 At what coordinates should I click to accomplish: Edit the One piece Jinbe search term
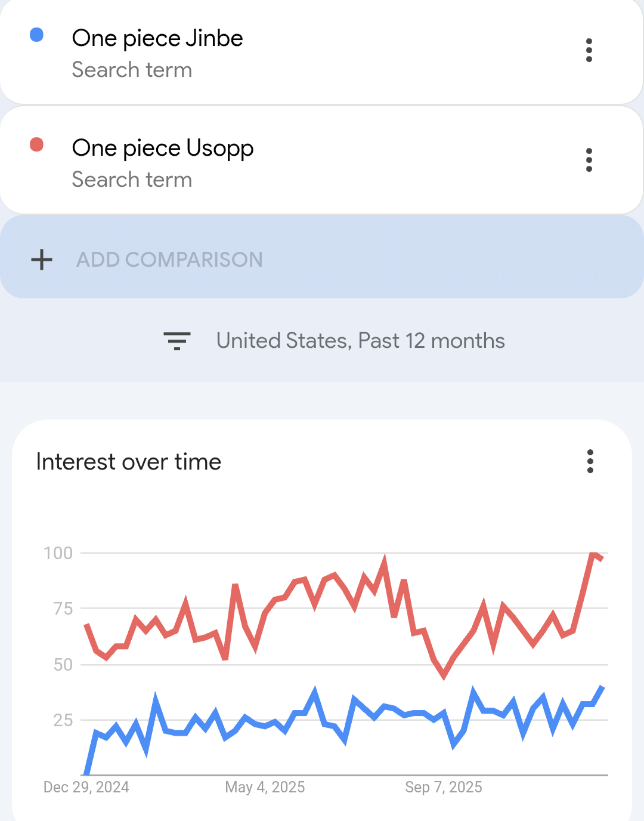(157, 38)
